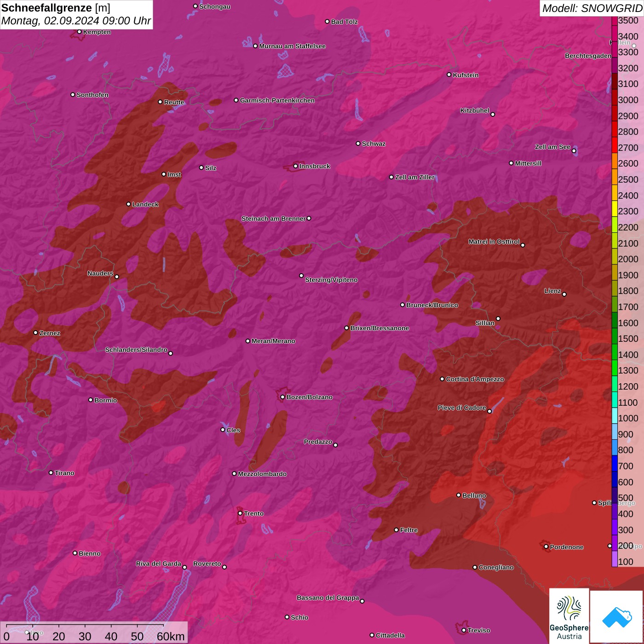
Task: Click the Cittadella label
Action: click(391, 635)
